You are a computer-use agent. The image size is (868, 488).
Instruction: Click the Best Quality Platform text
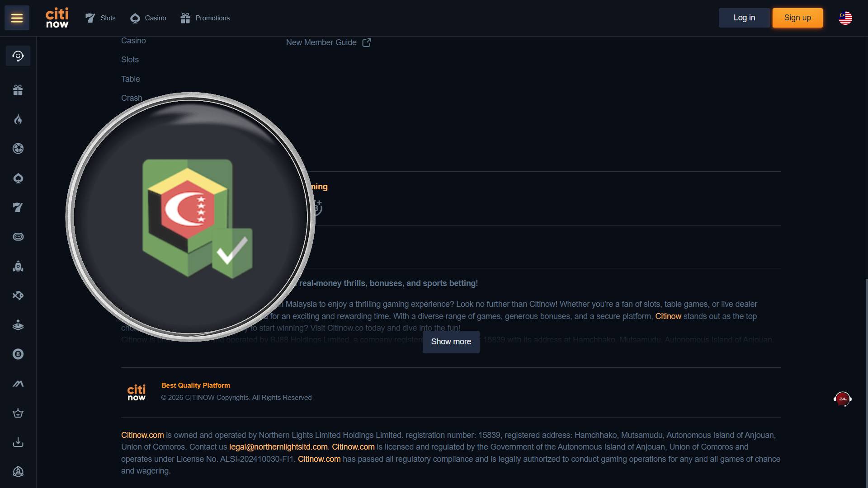click(196, 385)
